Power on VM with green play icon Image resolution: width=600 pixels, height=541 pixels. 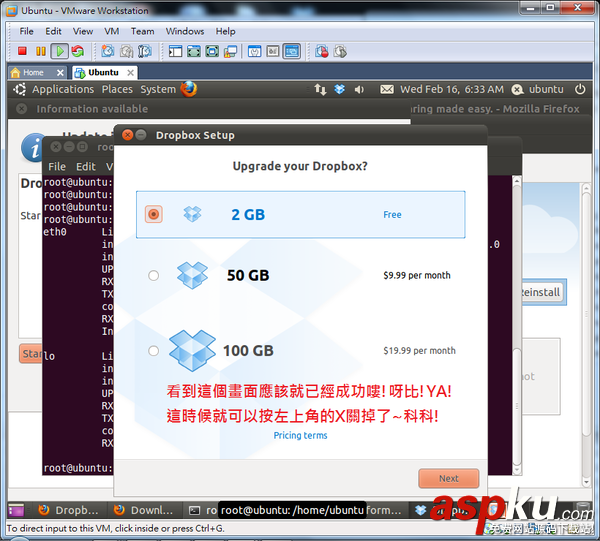pyautogui.click(x=60, y=51)
